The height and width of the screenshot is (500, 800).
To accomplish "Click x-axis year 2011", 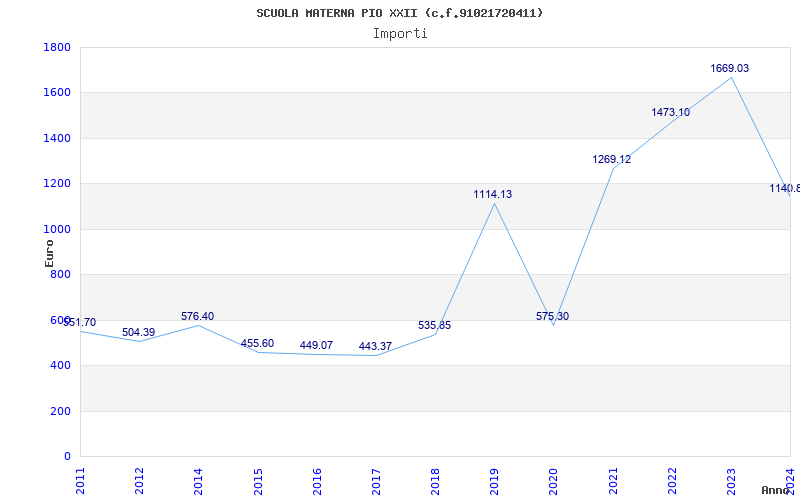I will (80, 481).
